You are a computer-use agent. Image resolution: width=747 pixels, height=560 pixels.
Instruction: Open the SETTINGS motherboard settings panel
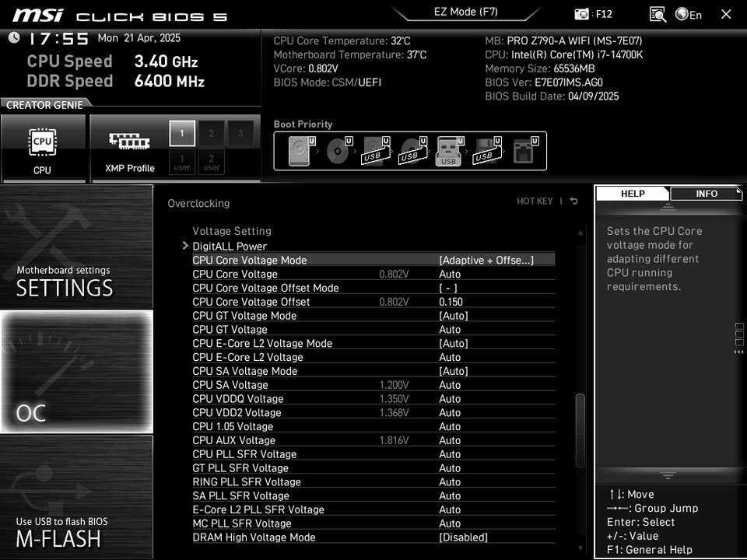tap(77, 247)
